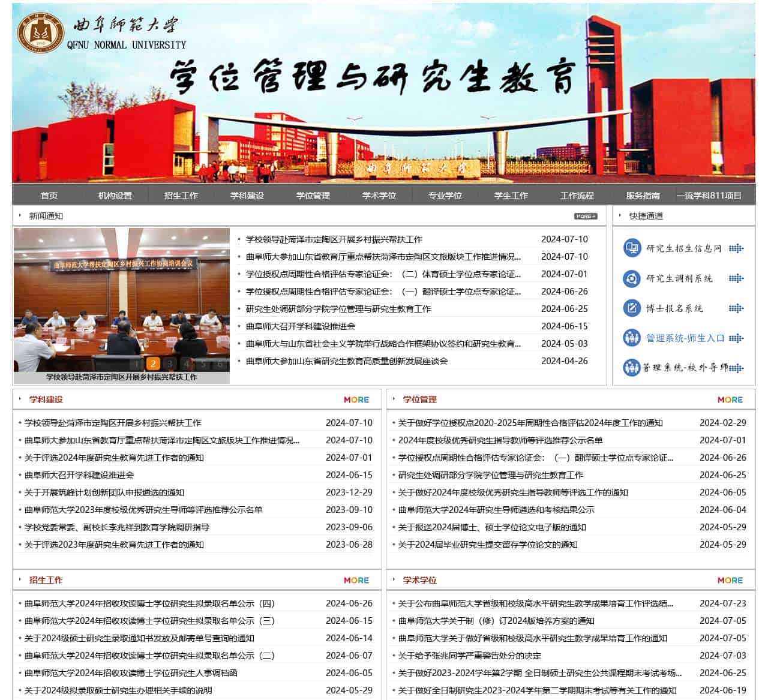Screen dimensions: 768x700
Task: Open 关于开展筑峰计划创新团队申报遴选的通知
Action: coord(104,492)
